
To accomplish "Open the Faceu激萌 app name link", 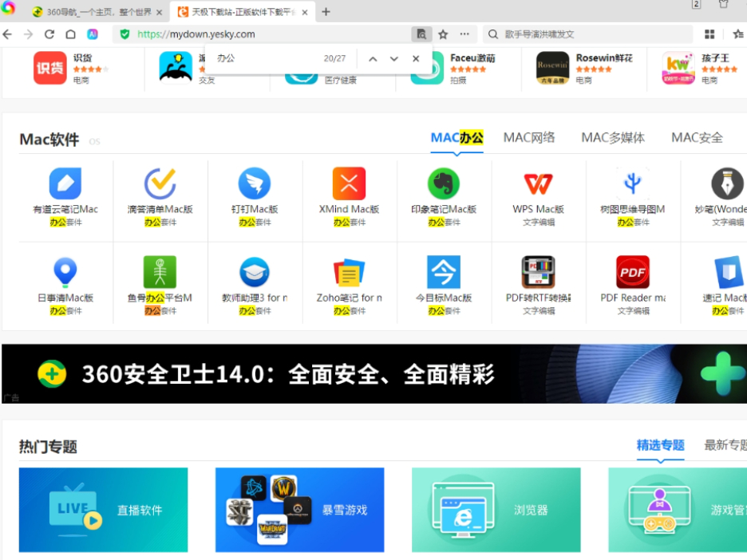I will (472, 58).
